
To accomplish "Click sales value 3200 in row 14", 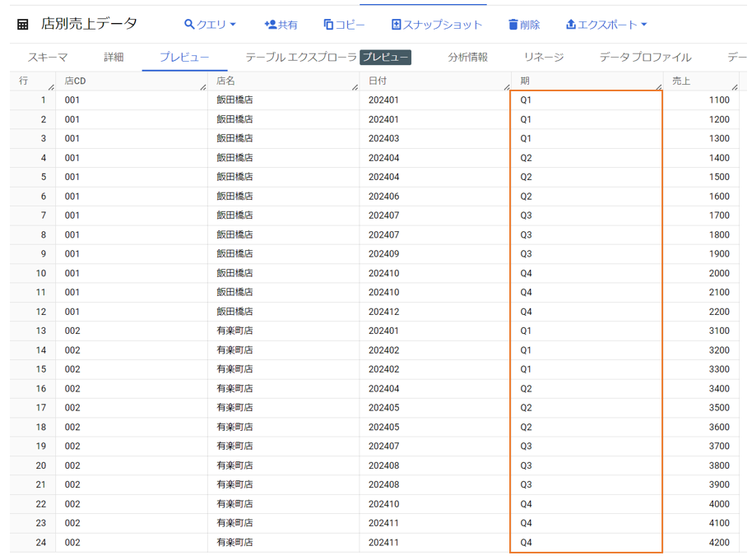I will [719, 350].
